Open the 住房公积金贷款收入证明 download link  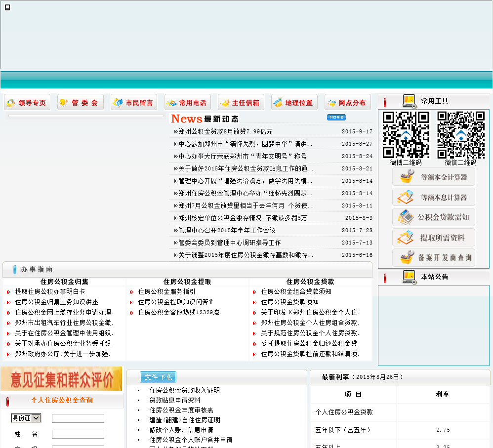point(184,390)
